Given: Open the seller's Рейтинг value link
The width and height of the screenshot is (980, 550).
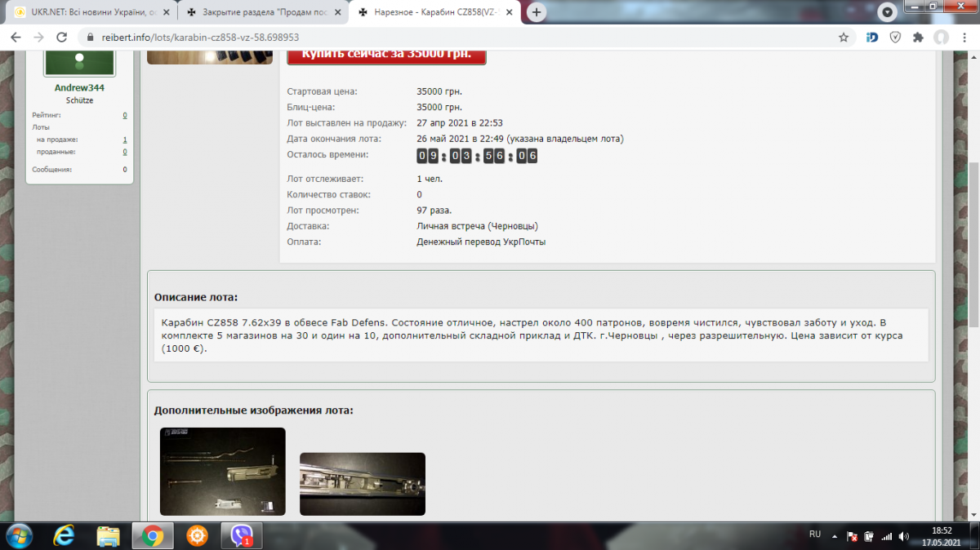Looking at the screenshot, I should (125, 115).
